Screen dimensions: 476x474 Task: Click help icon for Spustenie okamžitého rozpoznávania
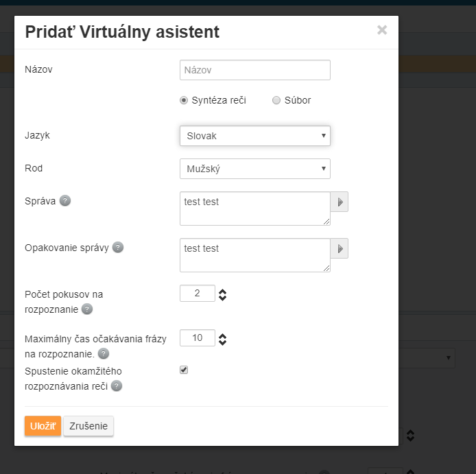(117, 386)
